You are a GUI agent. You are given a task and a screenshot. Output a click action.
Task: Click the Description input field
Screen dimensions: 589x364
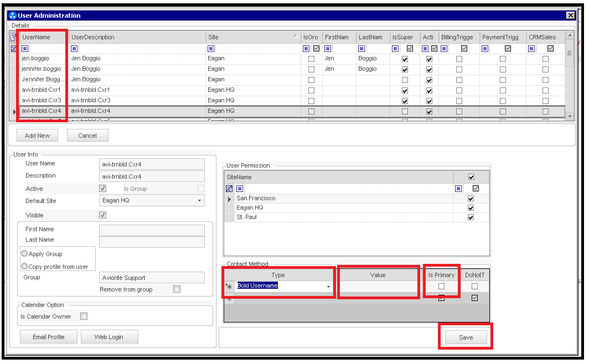152,176
